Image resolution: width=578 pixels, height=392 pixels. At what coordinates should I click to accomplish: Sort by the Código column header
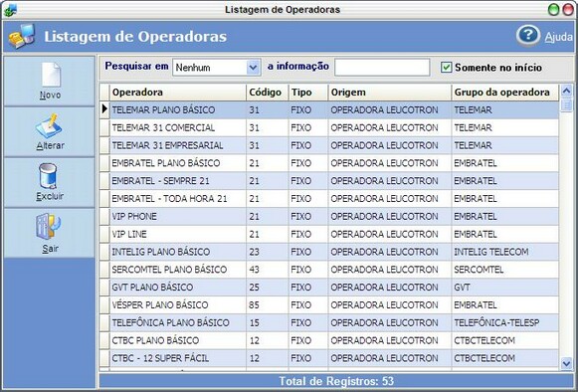point(268,93)
